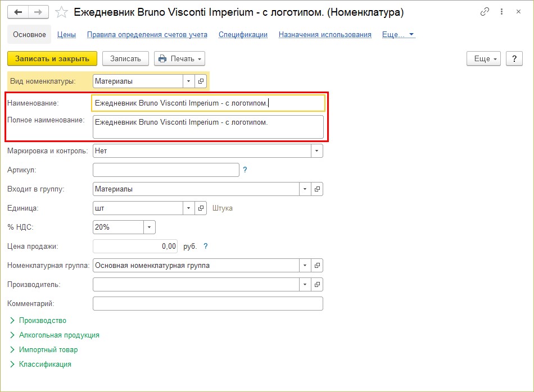This screenshot has height=392, width=534.
Task: Expand the Производитель dropdown
Action: (305, 285)
